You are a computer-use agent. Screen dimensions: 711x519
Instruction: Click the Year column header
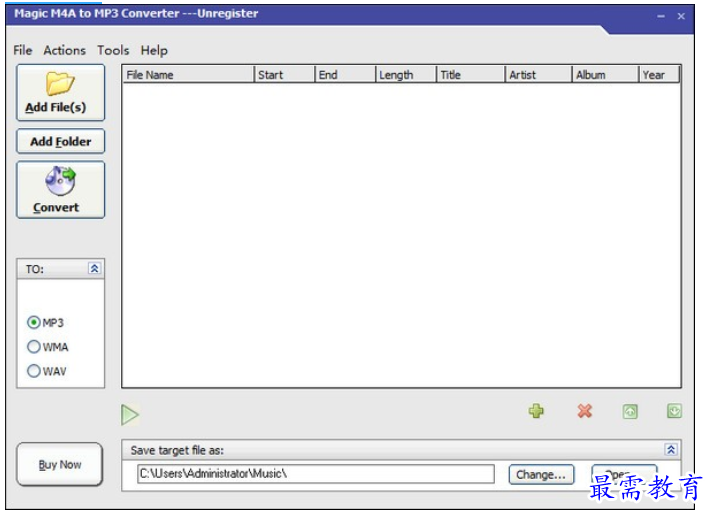click(x=659, y=74)
